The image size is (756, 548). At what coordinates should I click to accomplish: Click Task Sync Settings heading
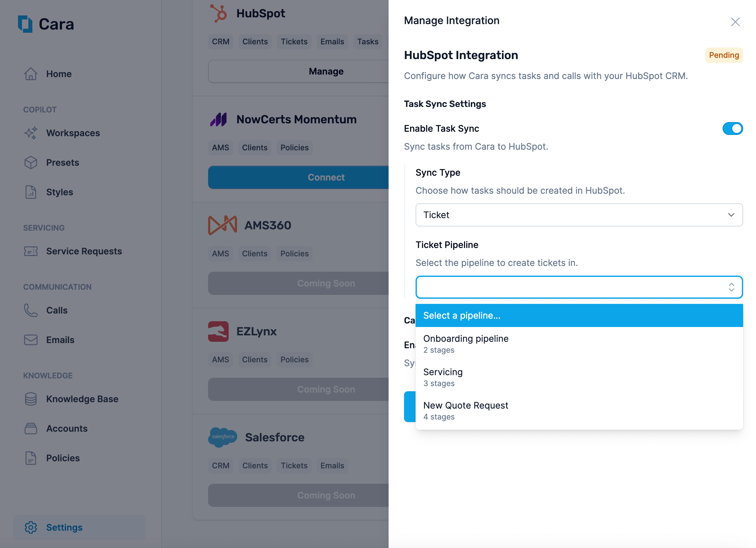445,104
